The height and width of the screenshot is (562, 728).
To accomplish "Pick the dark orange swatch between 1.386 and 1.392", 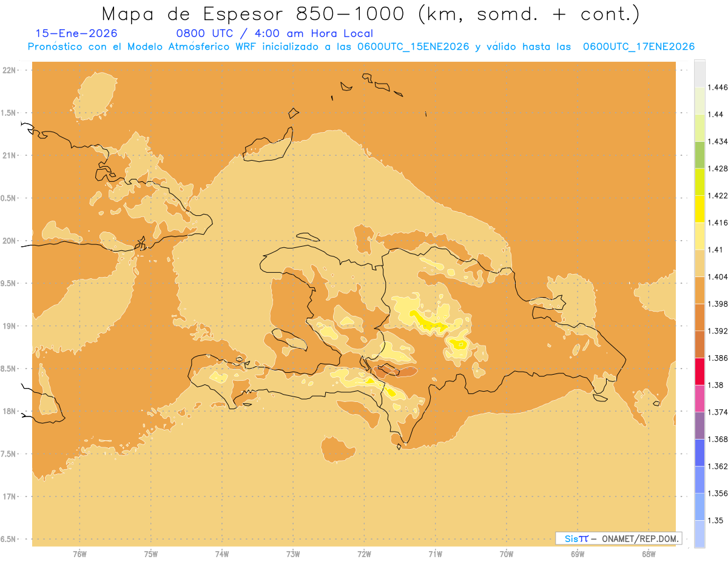I will [699, 344].
